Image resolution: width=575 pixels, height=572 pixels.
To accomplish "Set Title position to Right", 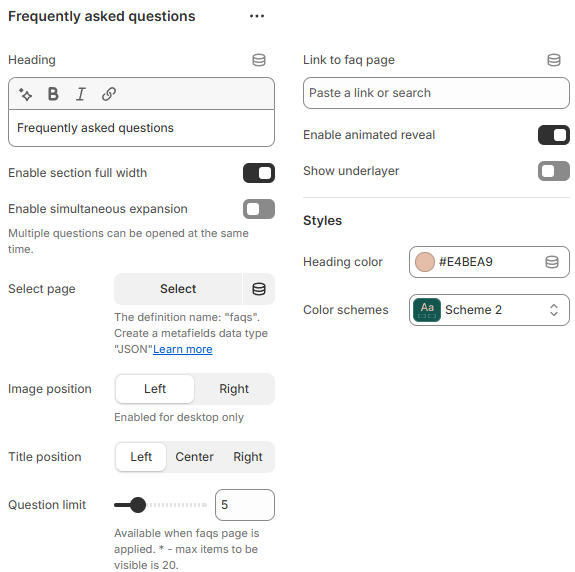I will pos(248,457).
